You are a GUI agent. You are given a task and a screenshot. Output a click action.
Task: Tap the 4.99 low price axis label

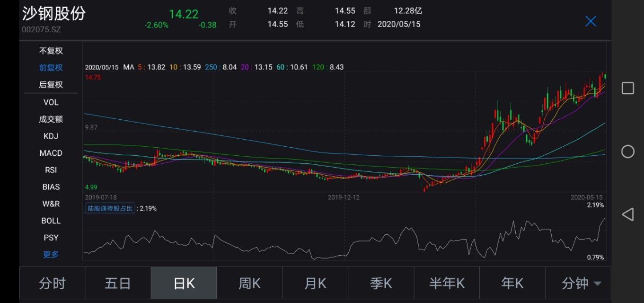[x=91, y=187]
